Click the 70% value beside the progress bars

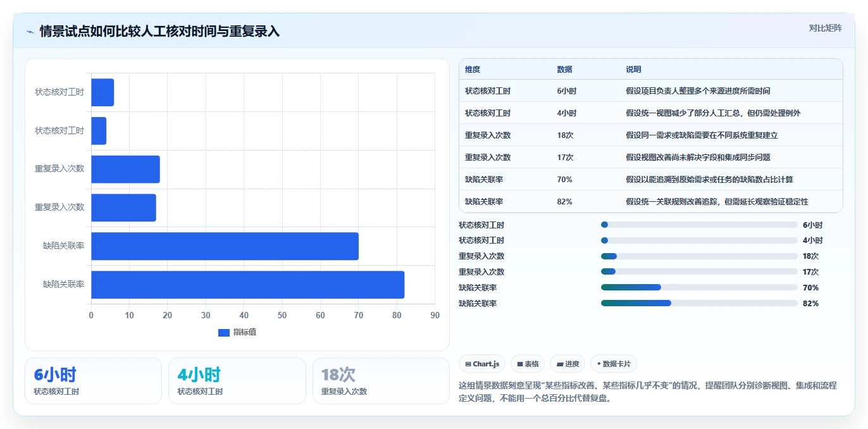(810, 288)
